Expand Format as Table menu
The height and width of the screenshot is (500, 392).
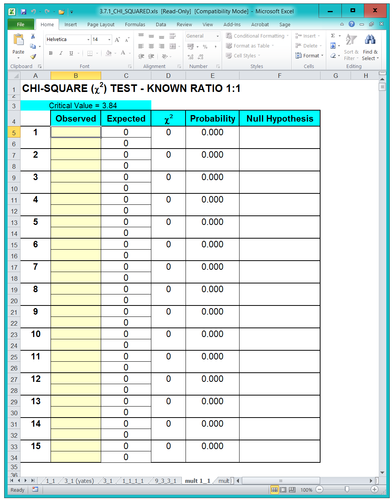pyautogui.click(x=250, y=46)
